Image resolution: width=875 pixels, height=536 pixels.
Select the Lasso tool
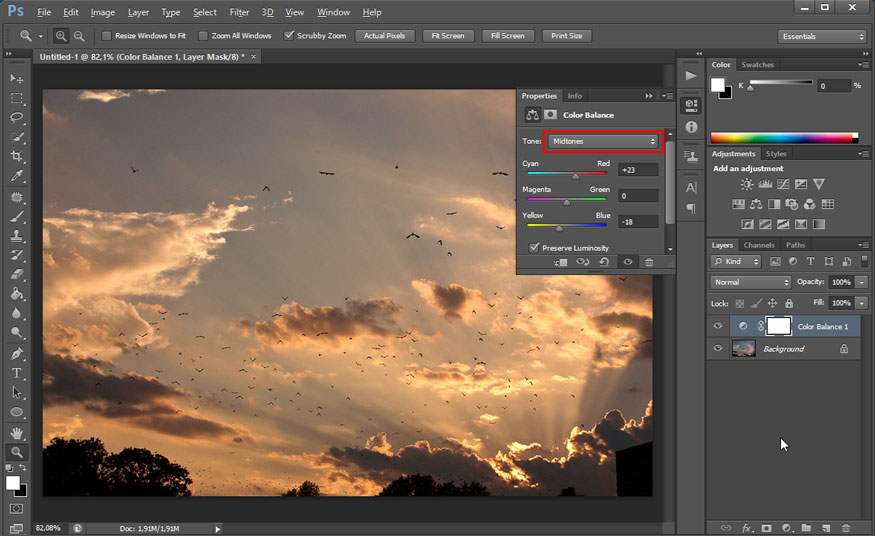17,117
